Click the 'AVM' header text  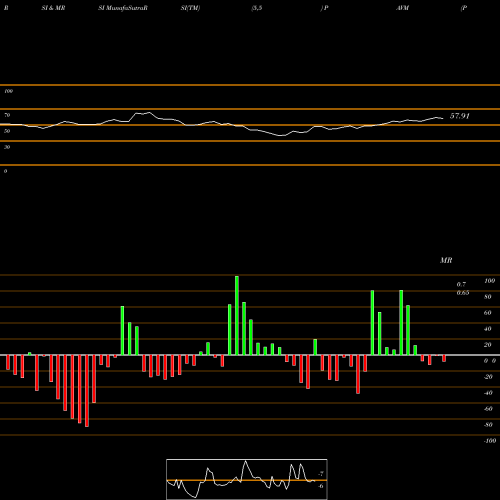coord(402,8)
